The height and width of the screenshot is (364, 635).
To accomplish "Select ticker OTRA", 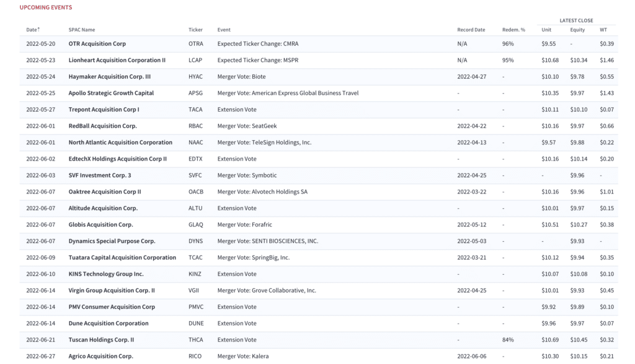I will 195,44.
